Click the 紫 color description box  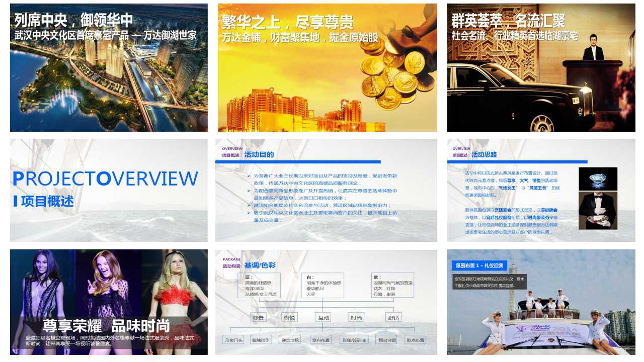tap(393, 286)
